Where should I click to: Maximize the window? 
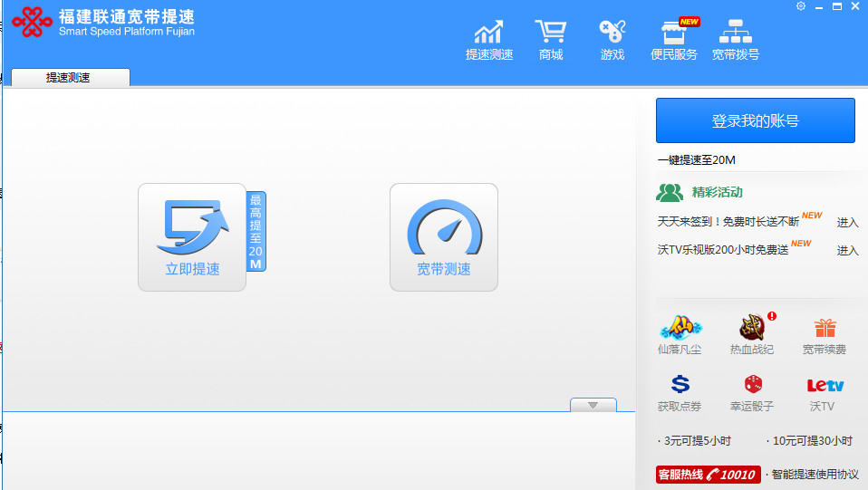click(x=837, y=6)
